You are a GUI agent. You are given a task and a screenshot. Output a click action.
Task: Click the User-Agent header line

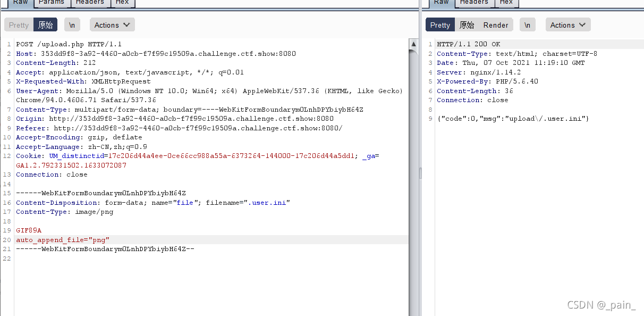point(209,96)
